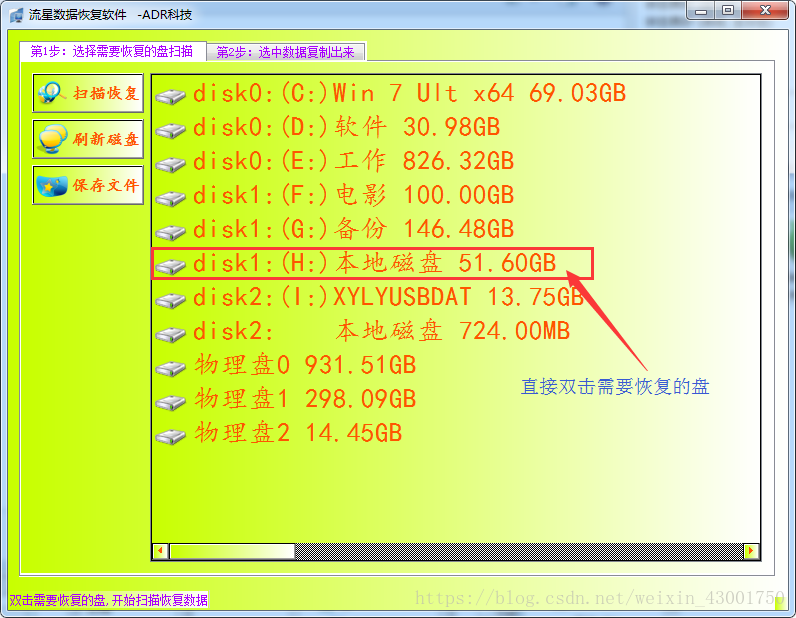796x618 pixels.
Task: Switch to 第1步 选择需要恢复的盘扫描 tab
Action: pos(112,51)
